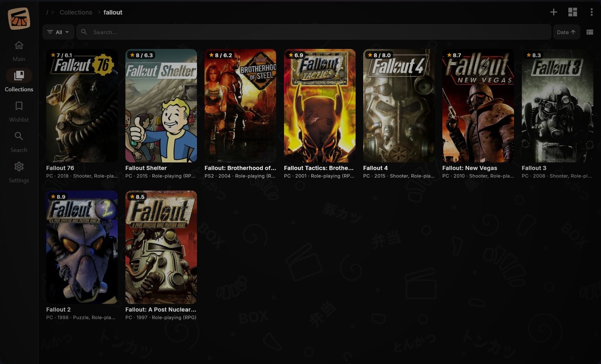Click the app logo in the top-left corner
601x364 pixels.
point(19,18)
